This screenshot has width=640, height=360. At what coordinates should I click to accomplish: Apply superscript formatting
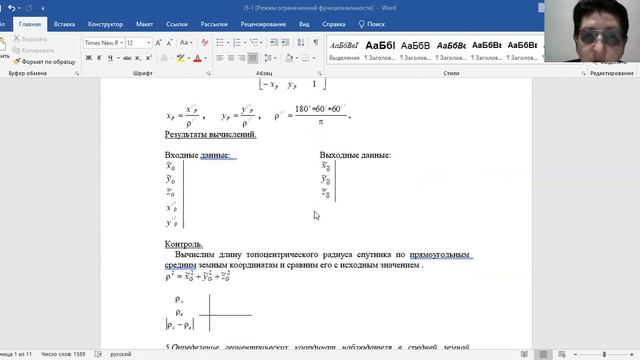point(149,58)
